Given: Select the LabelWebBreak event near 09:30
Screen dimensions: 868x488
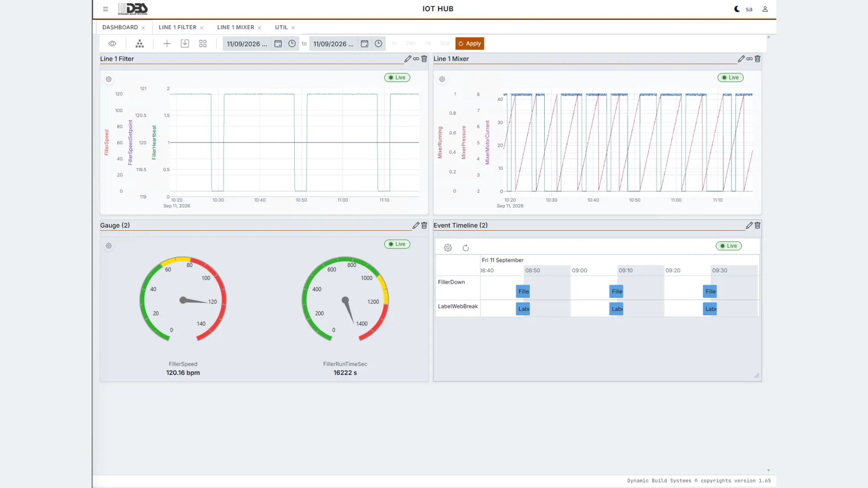Looking at the screenshot, I should pos(710,309).
